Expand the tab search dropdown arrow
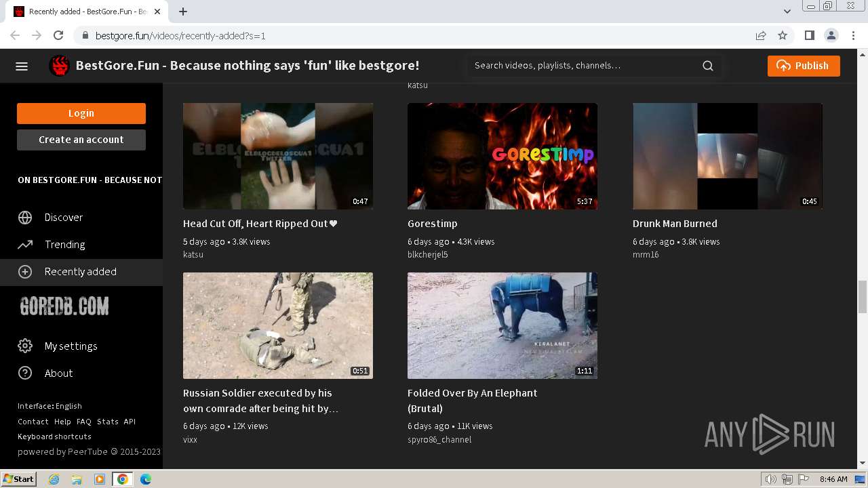 click(x=787, y=12)
